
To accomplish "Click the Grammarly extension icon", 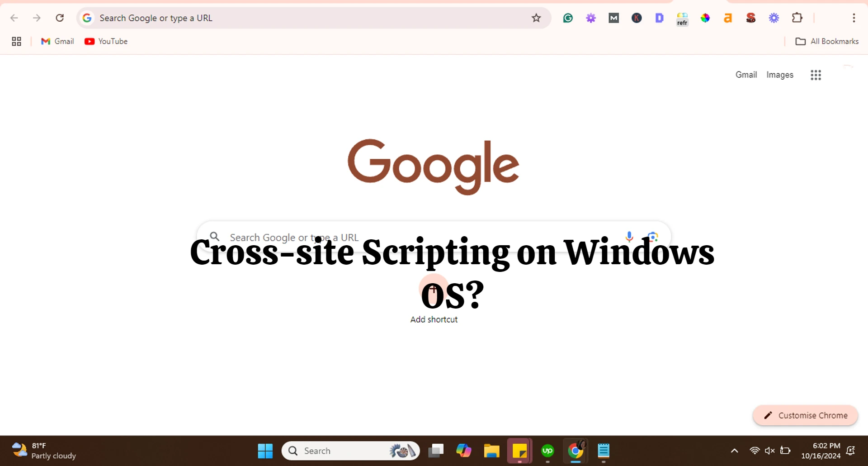I will coord(568,18).
